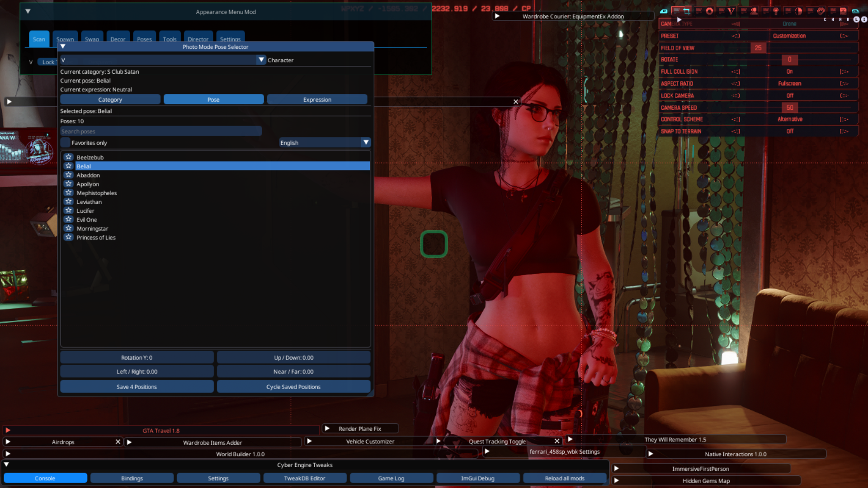Open photo mode camera crop tab icon
Screen dimensions: 868x488
point(687,11)
